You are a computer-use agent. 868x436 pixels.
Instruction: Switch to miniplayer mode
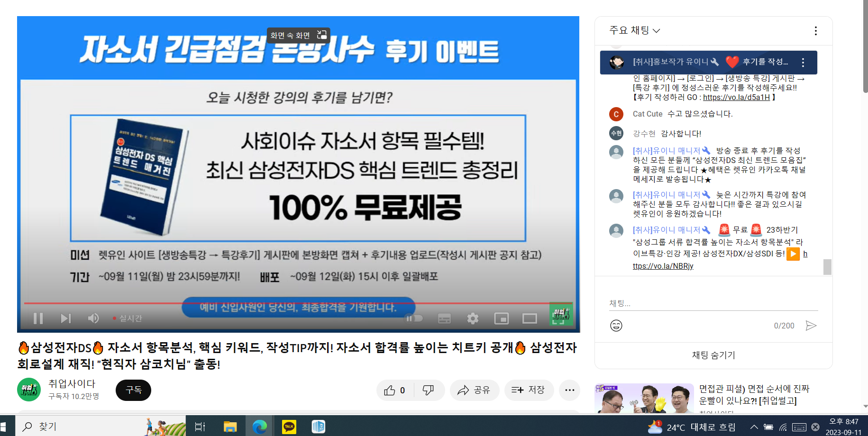click(501, 318)
